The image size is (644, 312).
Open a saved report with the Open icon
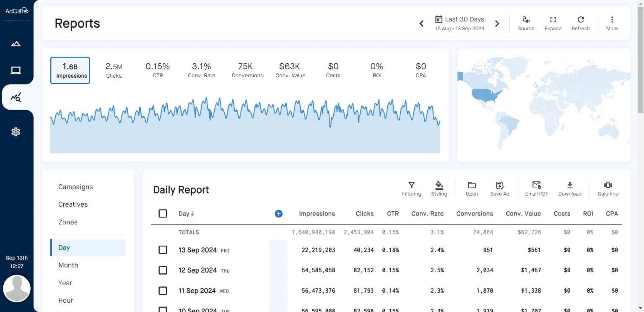[471, 188]
